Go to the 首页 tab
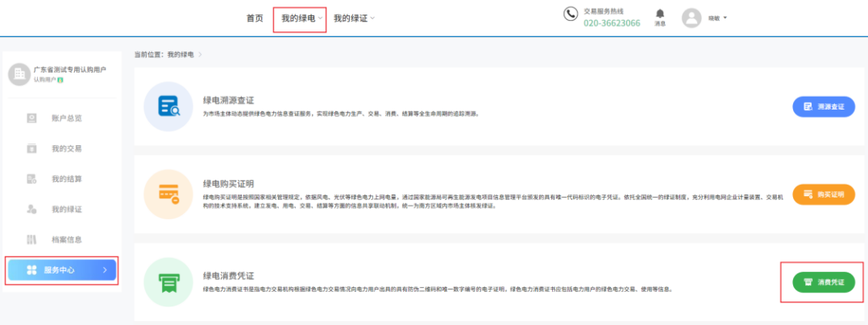 pos(255,19)
